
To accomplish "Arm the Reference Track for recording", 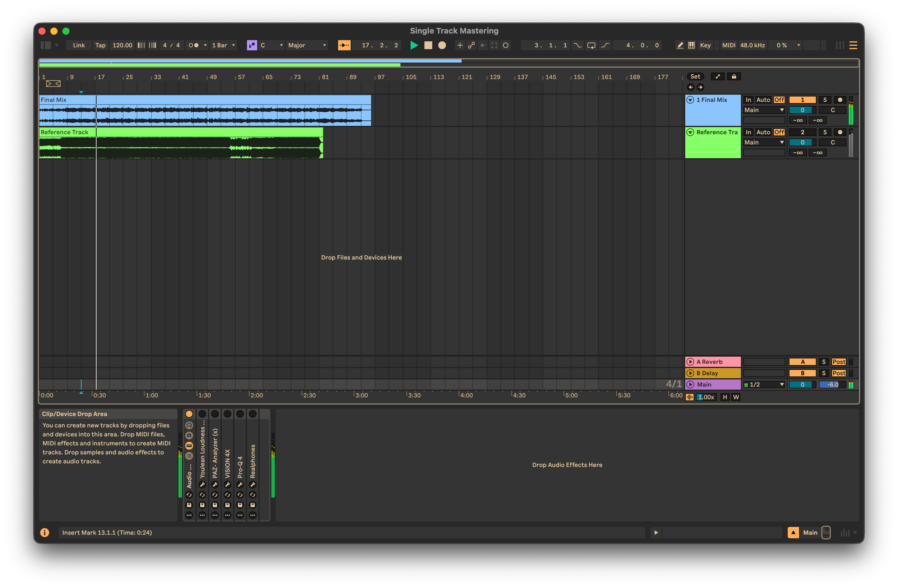I will tap(840, 132).
